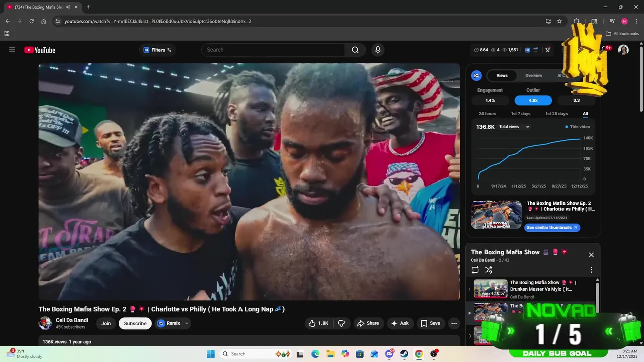Switch to the Views tab in vidIQ panel
The image size is (644, 362).
tap(502, 75)
